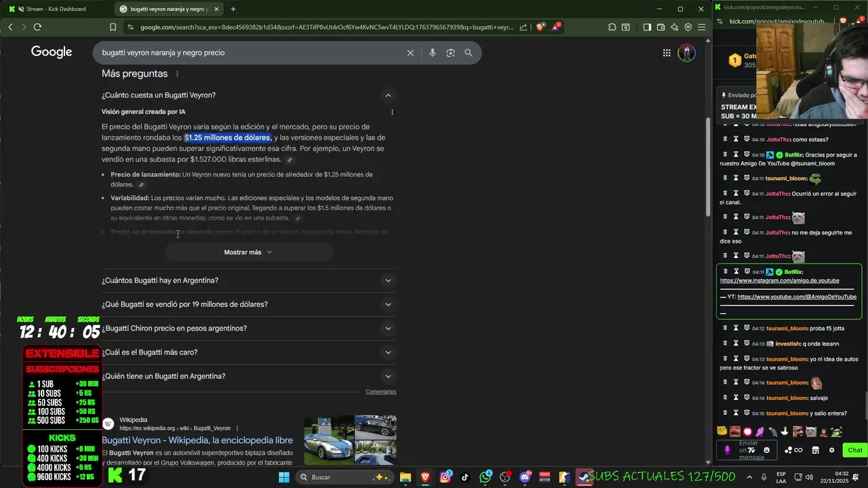Show hidden system tray icons
Screen dimensions: 868x488
[x=751, y=477]
